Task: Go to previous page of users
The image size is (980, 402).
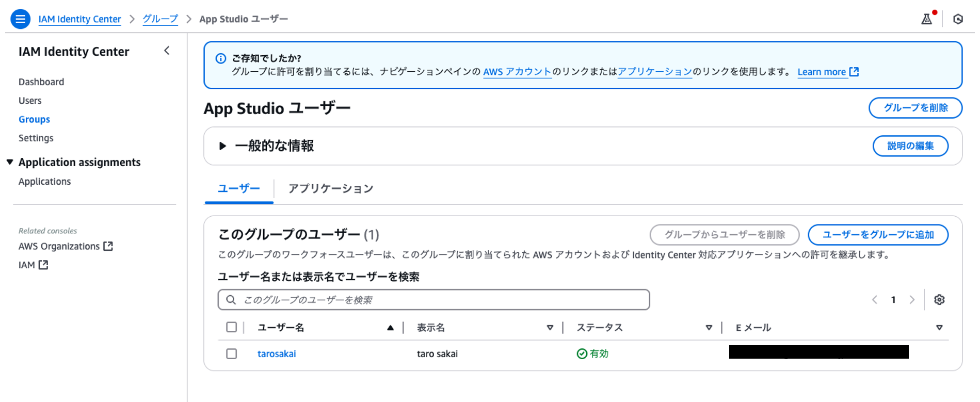Action: point(875,300)
